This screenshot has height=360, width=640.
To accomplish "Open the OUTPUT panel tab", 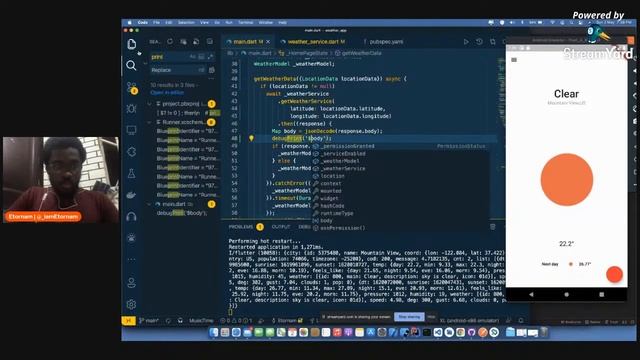I will coord(281,227).
